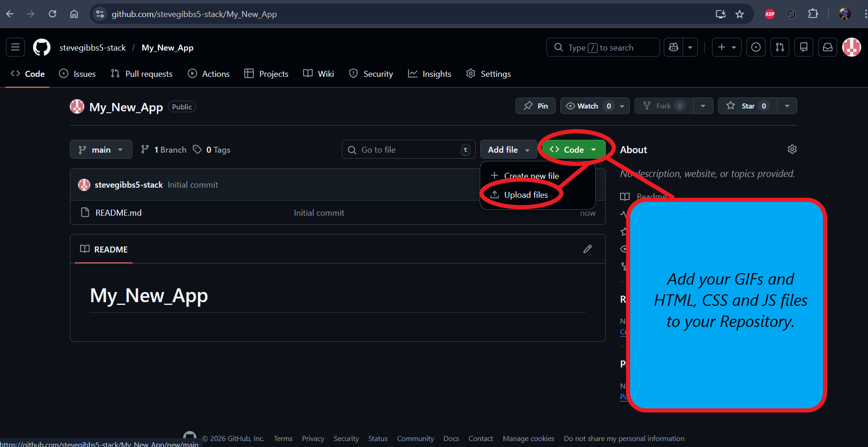Open the footer Security link
This screenshot has height=447, width=868.
pyautogui.click(x=346, y=438)
